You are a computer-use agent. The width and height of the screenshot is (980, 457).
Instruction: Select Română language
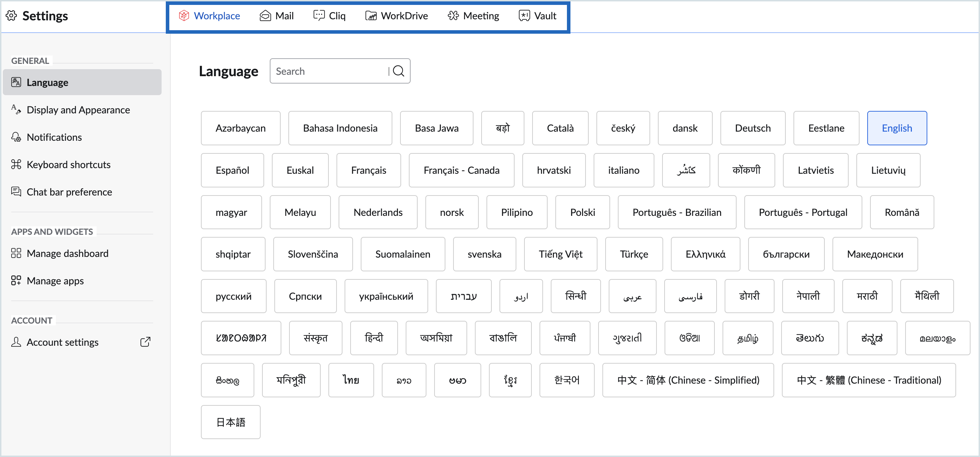click(902, 212)
